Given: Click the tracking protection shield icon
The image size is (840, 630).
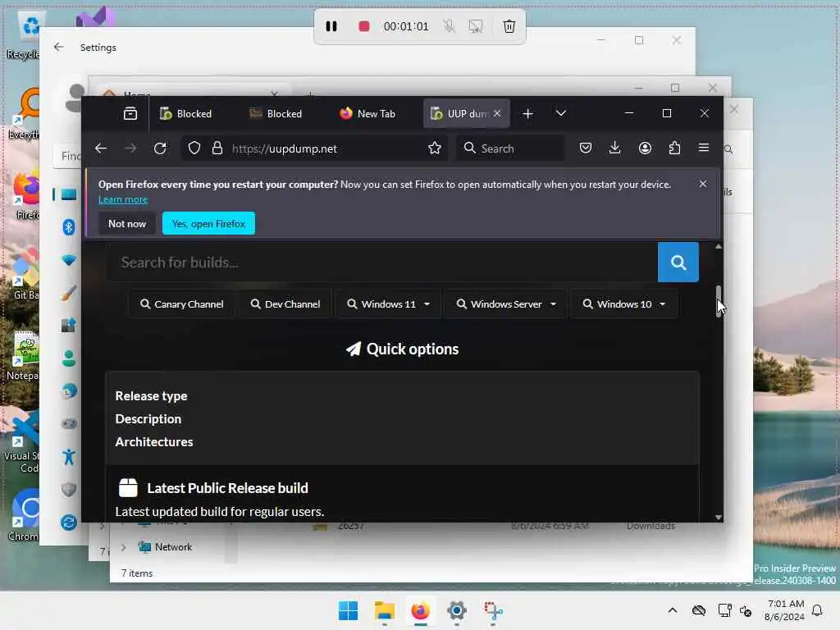Looking at the screenshot, I should click(194, 148).
